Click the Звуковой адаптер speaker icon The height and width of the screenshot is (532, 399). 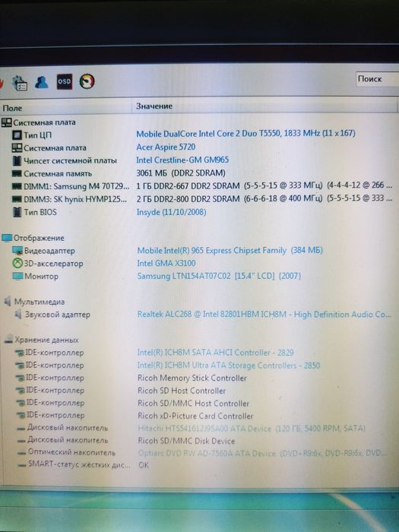pos(18,315)
